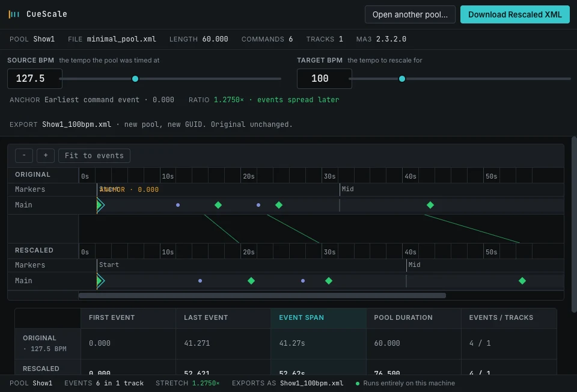
Task: Click the Start marker in Rescaled Markers row
Action: (109, 265)
